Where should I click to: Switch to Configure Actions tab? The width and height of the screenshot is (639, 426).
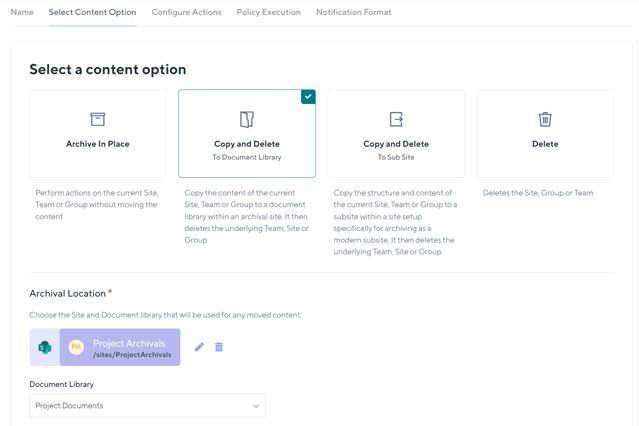point(186,12)
